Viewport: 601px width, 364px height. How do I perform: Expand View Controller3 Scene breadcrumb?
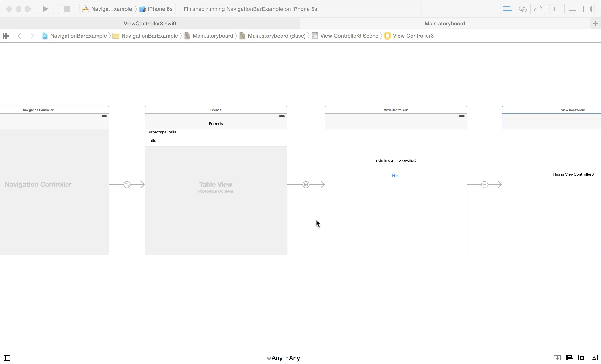click(349, 36)
